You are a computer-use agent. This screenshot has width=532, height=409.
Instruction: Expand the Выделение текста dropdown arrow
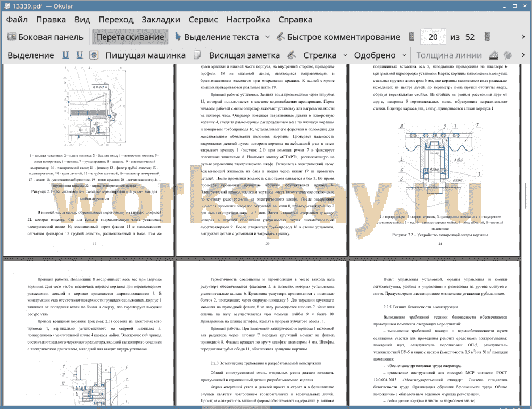tap(268, 37)
